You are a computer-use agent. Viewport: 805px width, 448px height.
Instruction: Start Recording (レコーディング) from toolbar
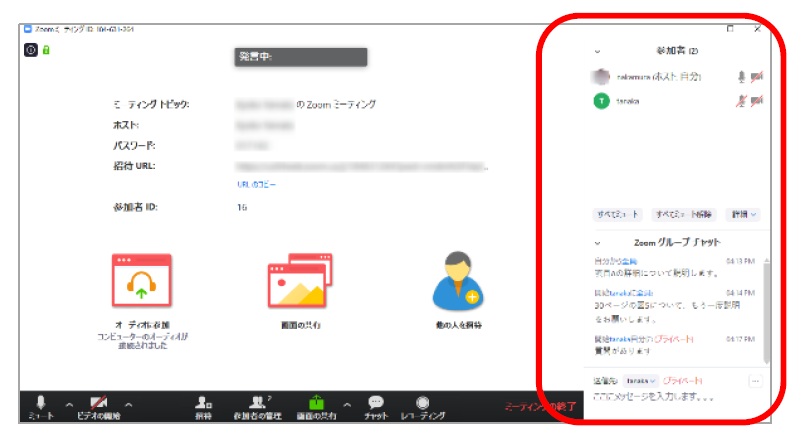[422, 402]
